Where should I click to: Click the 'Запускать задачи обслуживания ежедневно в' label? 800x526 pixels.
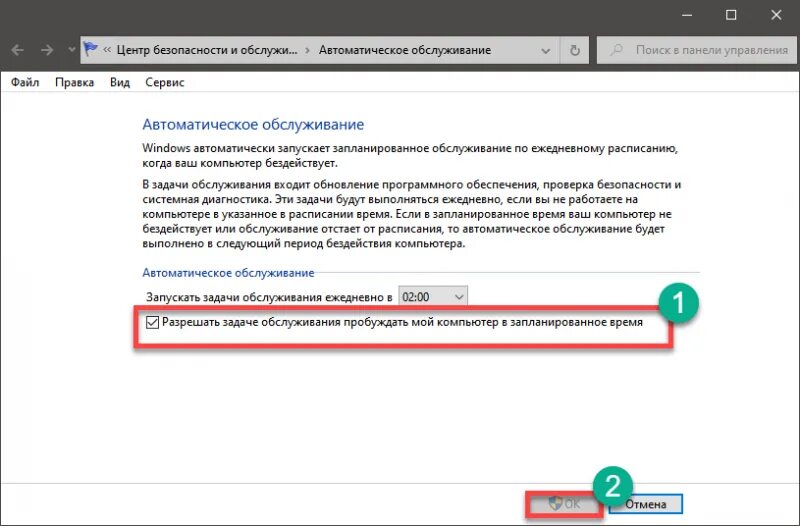pyautogui.click(x=269, y=297)
